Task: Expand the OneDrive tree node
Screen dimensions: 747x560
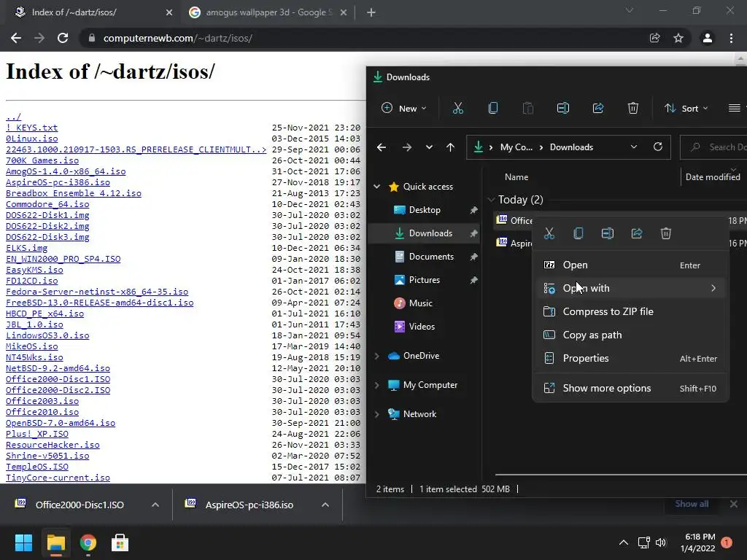Action: click(377, 356)
